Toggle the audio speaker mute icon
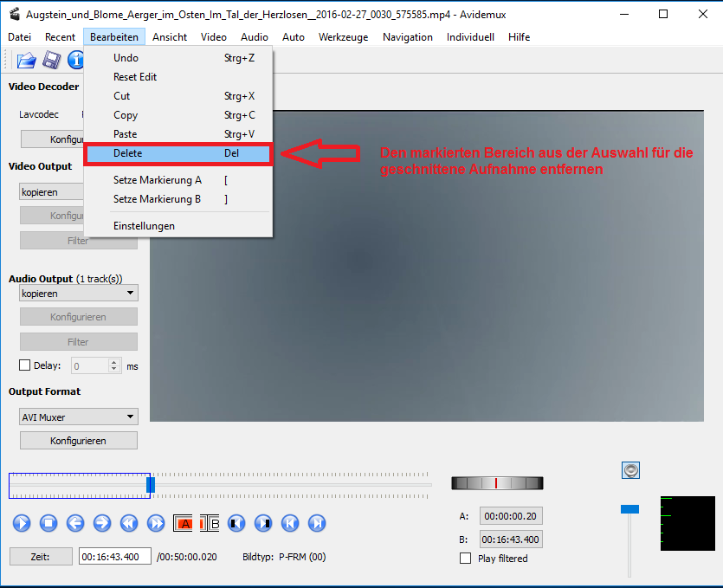This screenshot has height=588, width=723. (x=631, y=470)
